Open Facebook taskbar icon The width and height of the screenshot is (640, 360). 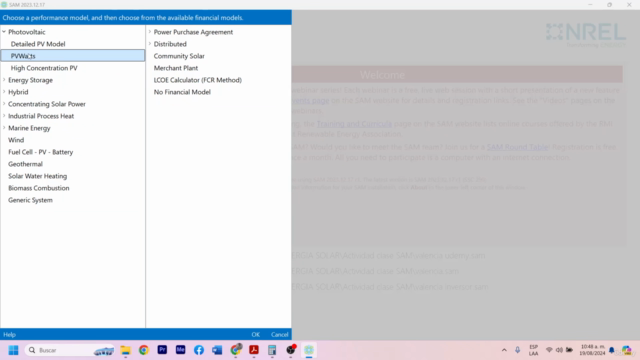pyautogui.click(x=199, y=350)
